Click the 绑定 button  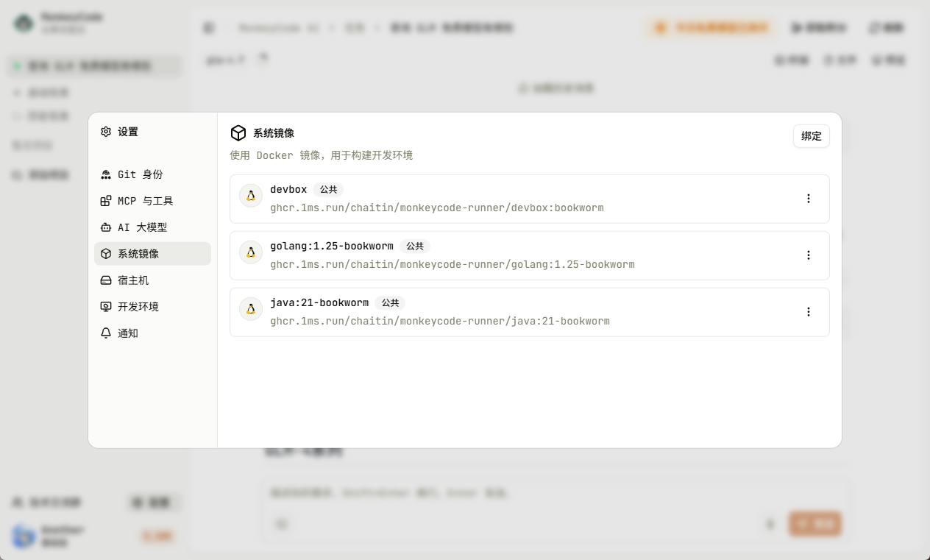pyautogui.click(x=811, y=136)
